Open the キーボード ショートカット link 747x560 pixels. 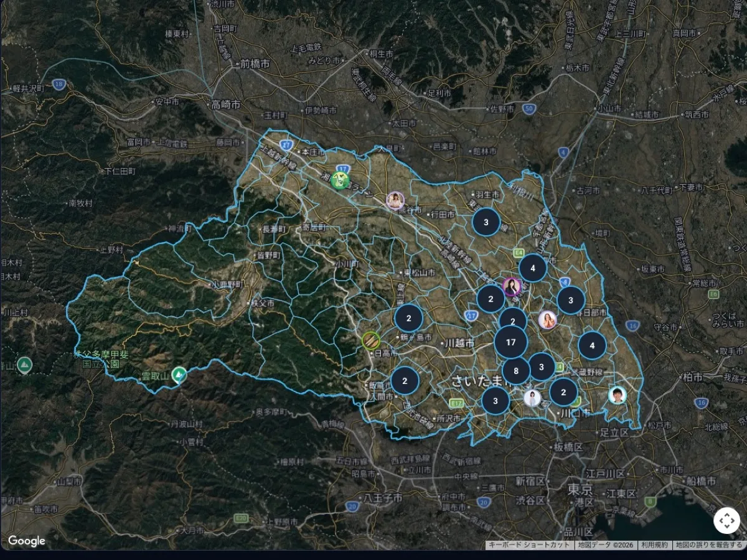(529, 545)
